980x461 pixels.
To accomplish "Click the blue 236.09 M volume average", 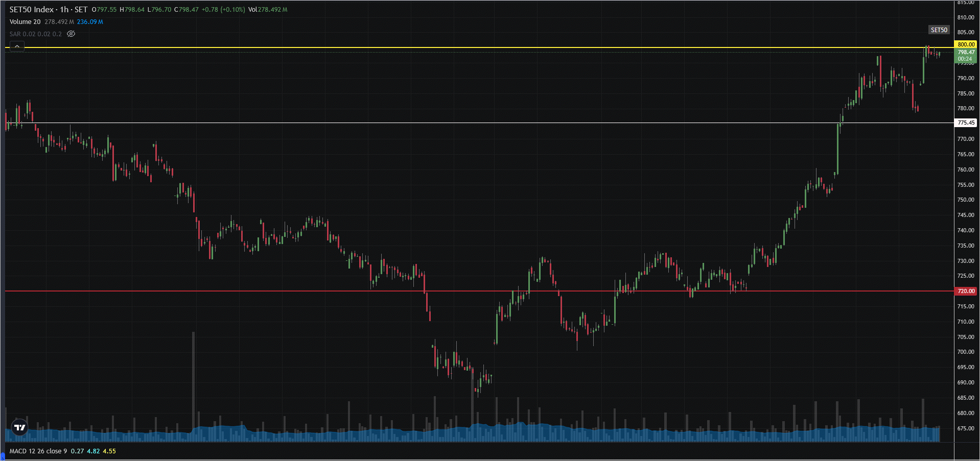I will [x=90, y=22].
